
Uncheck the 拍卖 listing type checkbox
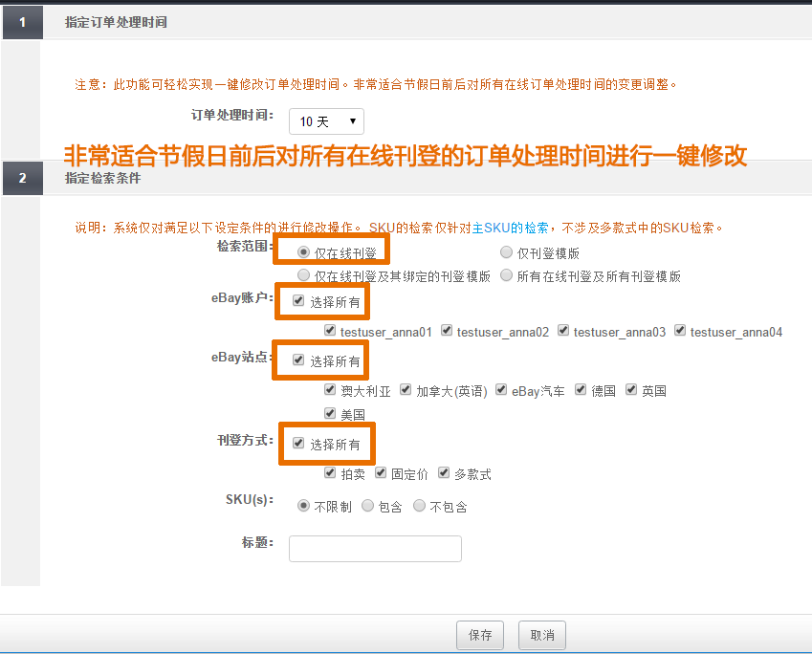pos(330,472)
